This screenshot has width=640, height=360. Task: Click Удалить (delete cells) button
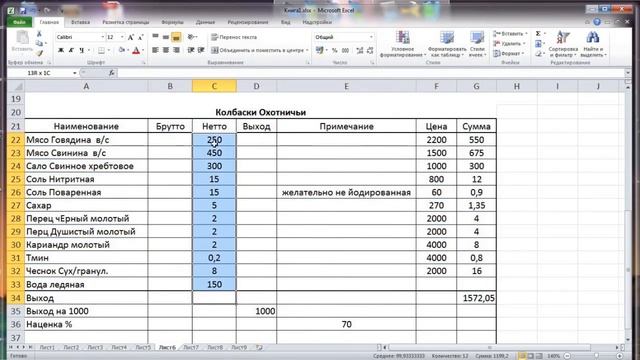[509, 43]
